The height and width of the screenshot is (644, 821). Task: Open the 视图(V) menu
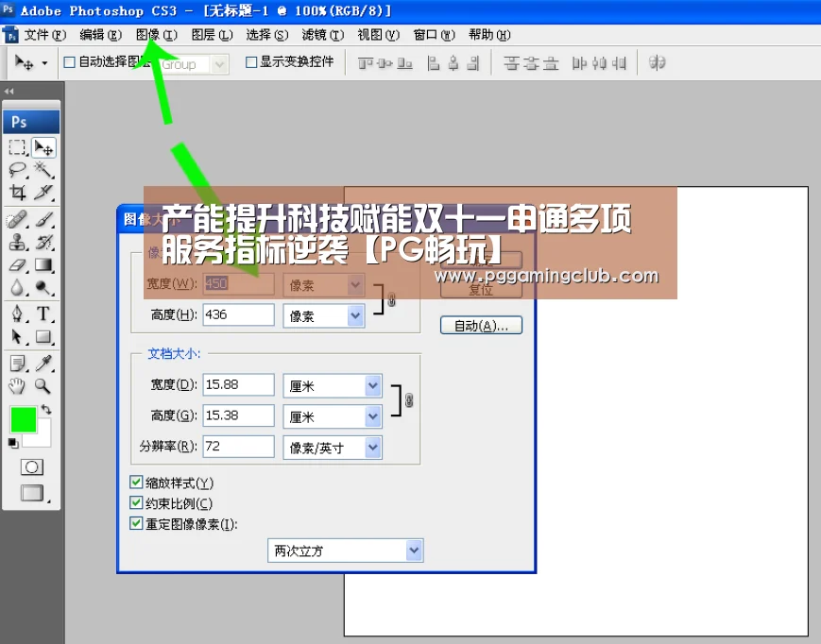(x=378, y=35)
